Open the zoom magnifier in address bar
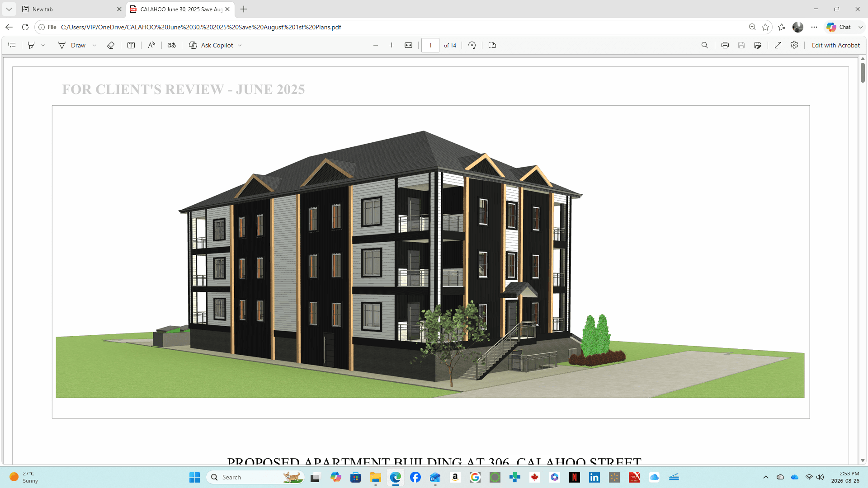Viewport: 868px width, 488px height. [752, 27]
